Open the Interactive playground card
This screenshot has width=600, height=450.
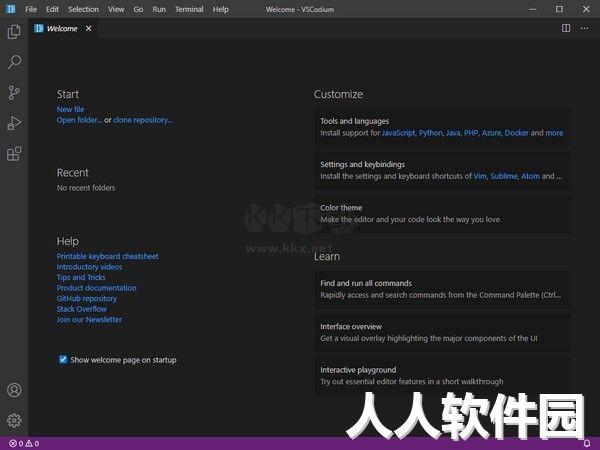pos(442,376)
